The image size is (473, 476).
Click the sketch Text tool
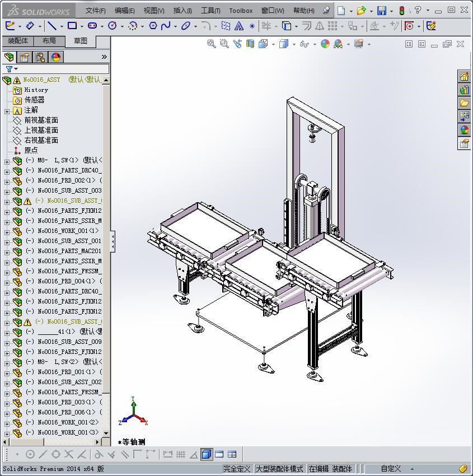[239, 26]
